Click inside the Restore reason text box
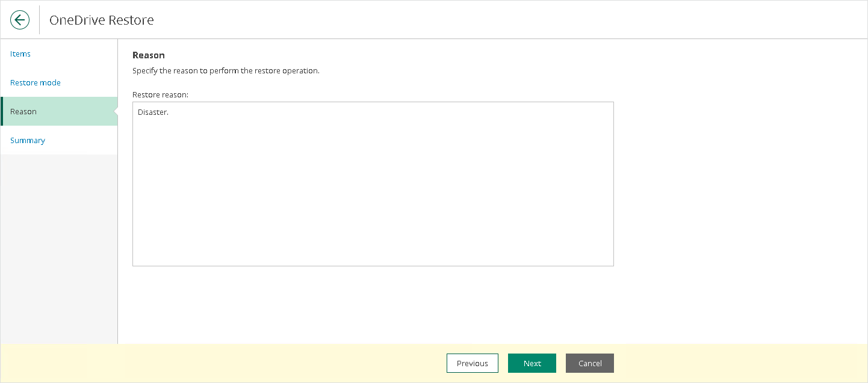Image resolution: width=868 pixels, height=383 pixels. coord(373,184)
